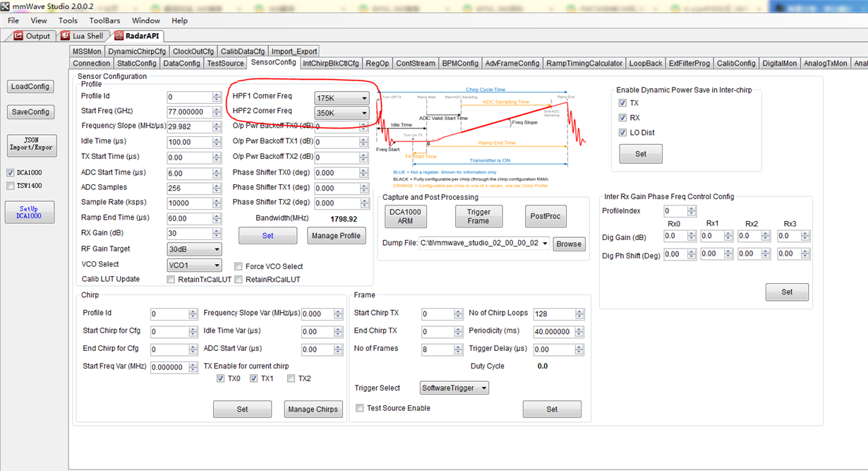Open the Import_Export tab
Image resolution: width=868 pixels, height=471 pixels.
coord(294,51)
